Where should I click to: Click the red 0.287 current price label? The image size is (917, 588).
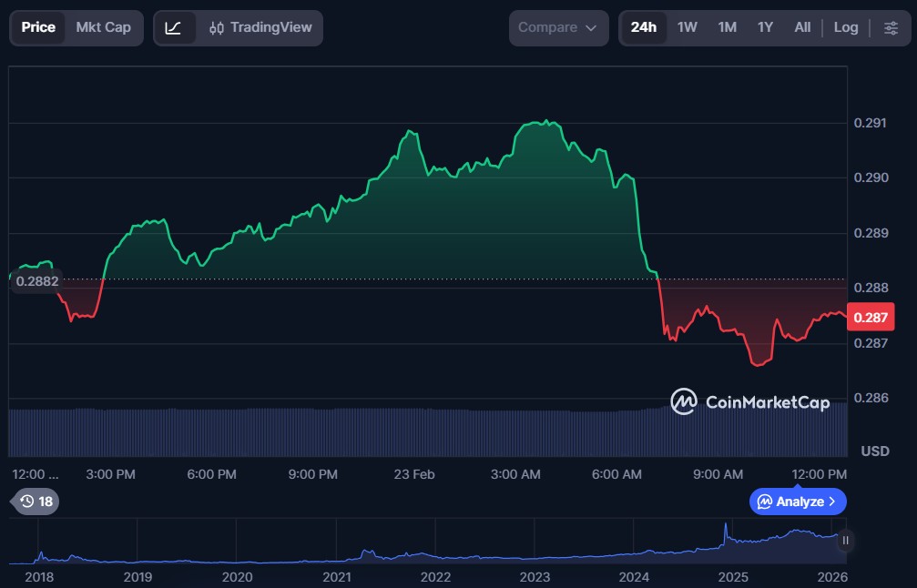[870, 318]
